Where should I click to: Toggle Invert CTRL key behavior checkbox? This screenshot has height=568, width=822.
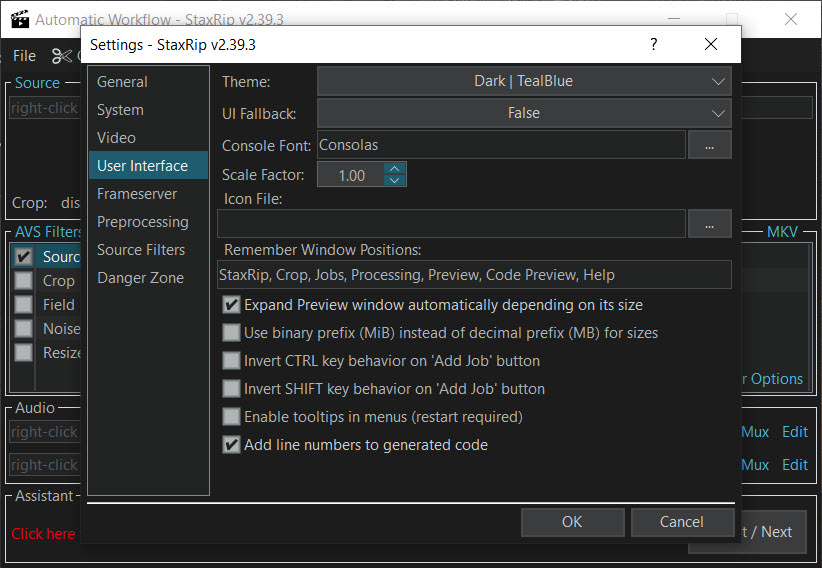[x=231, y=361]
